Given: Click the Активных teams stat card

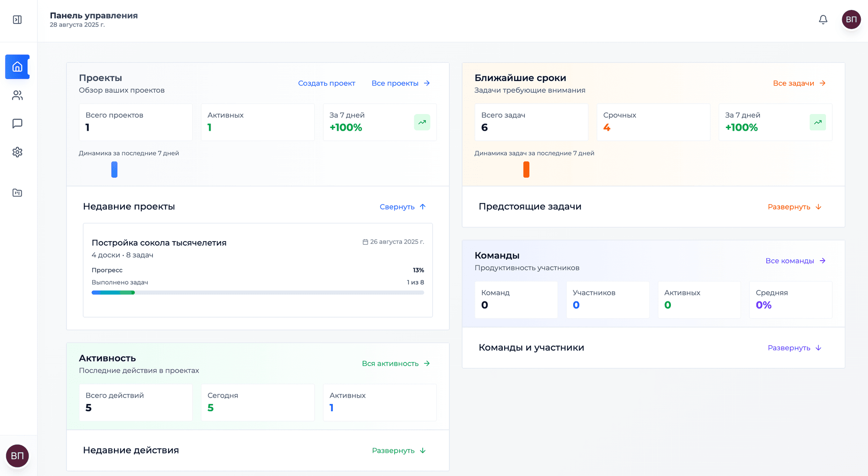Looking at the screenshot, I should [x=699, y=300].
